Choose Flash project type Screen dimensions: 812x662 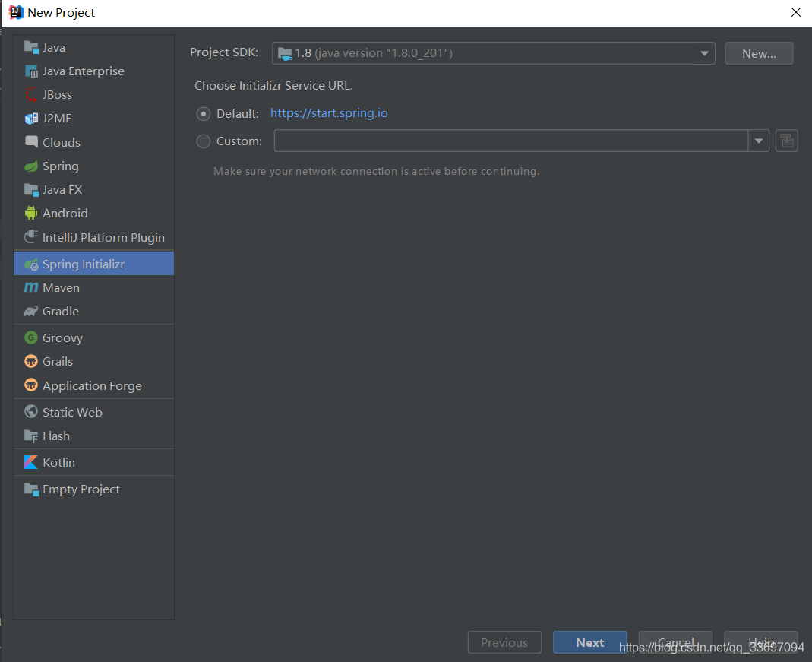point(93,436)
